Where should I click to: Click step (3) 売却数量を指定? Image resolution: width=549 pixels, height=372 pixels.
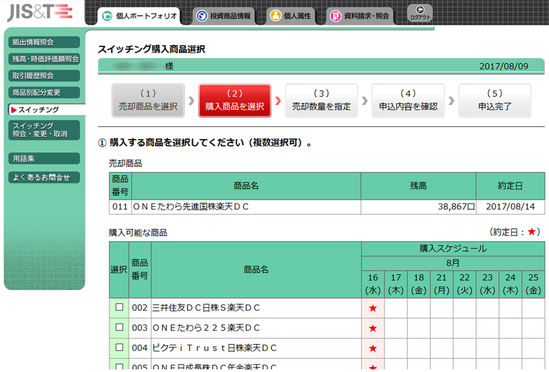pyautogui.click(x=321, y=100)
